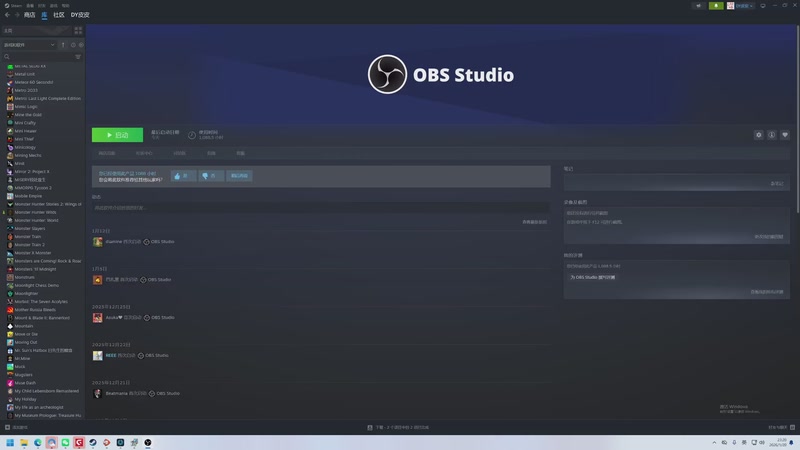Expand the games and software filter dropdown
800x450 pixels.
pyautogui.click(x=29, y=45)
